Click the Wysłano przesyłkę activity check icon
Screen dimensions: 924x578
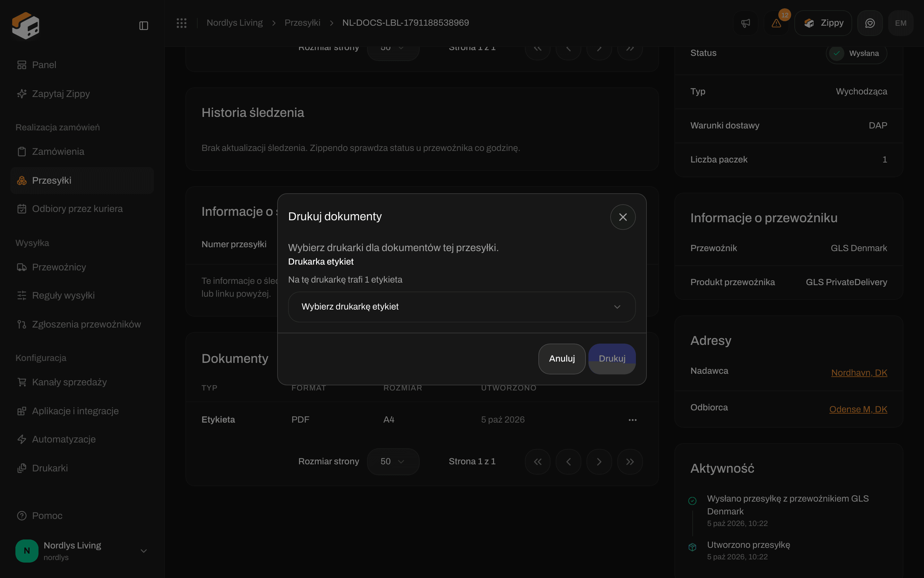[x=692, y=501]
